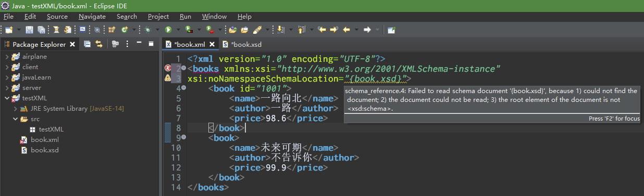This screenshot has height=196, width=644.
Task: Click Package Explorer filter/focus icon
Action: point(115,44)
